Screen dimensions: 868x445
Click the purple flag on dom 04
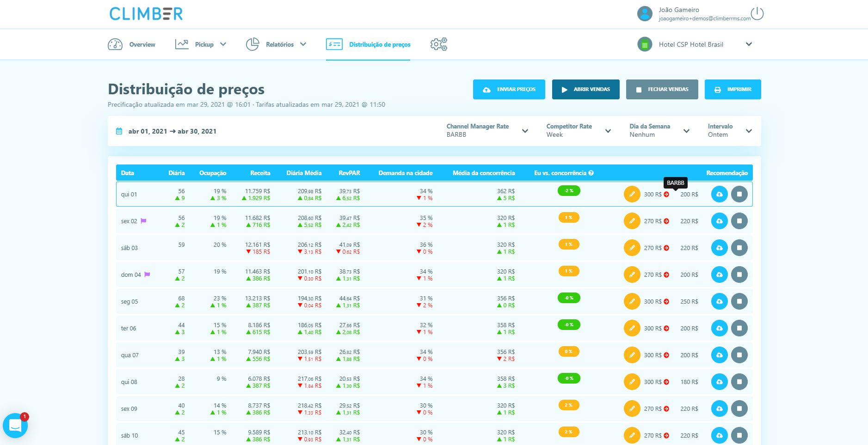(147, 274)
